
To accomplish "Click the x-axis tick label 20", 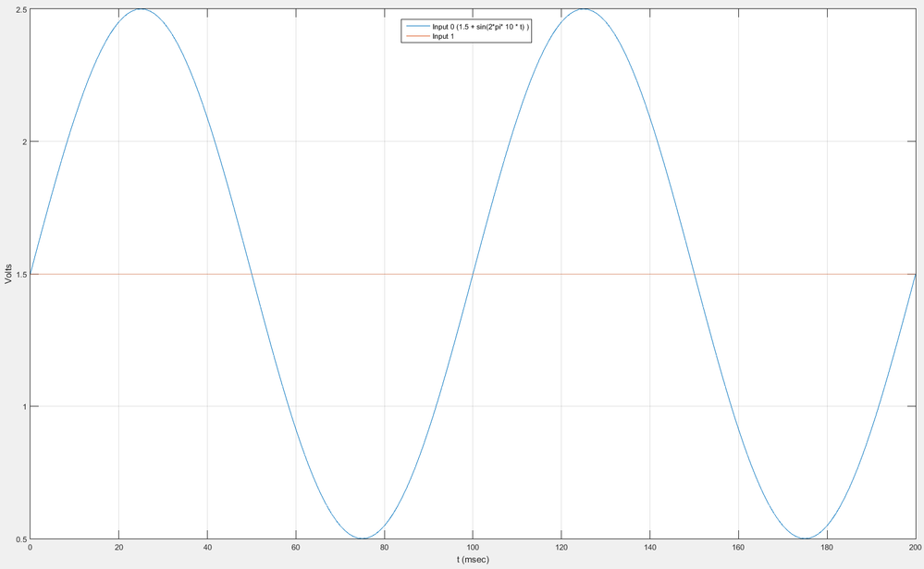I will (x=118, y=547).
